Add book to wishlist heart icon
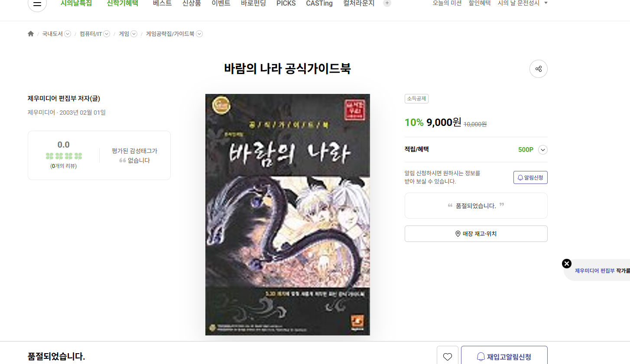630x364 pixels. (x=448, y=356)
